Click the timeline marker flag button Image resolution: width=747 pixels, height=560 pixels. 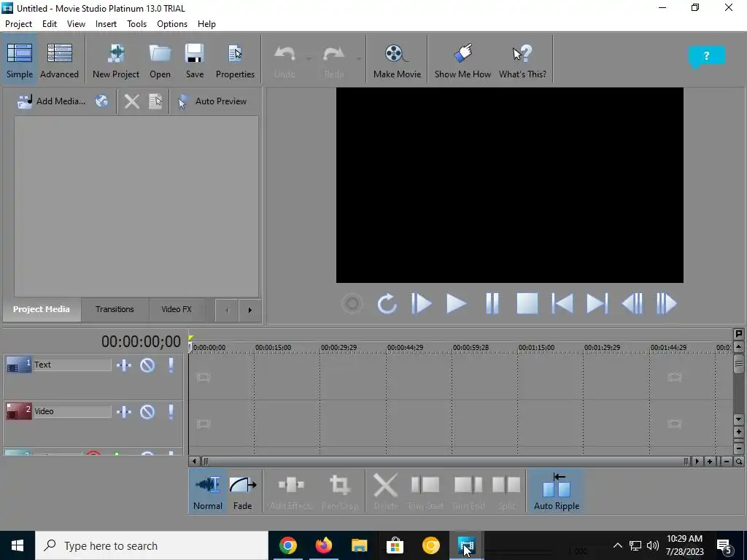point(738,334)
